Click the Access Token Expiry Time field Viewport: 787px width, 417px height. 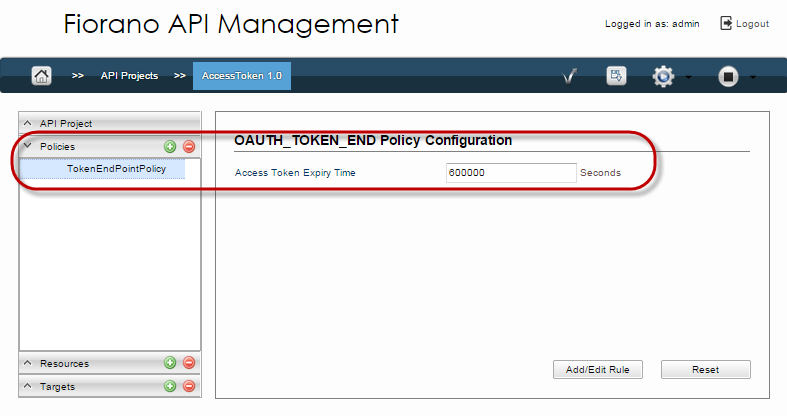click(511, 173)
